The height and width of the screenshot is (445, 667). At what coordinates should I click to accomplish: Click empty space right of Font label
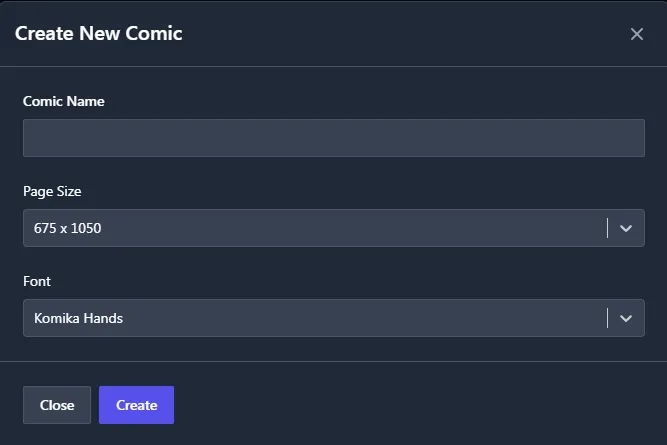click(350, 281)
